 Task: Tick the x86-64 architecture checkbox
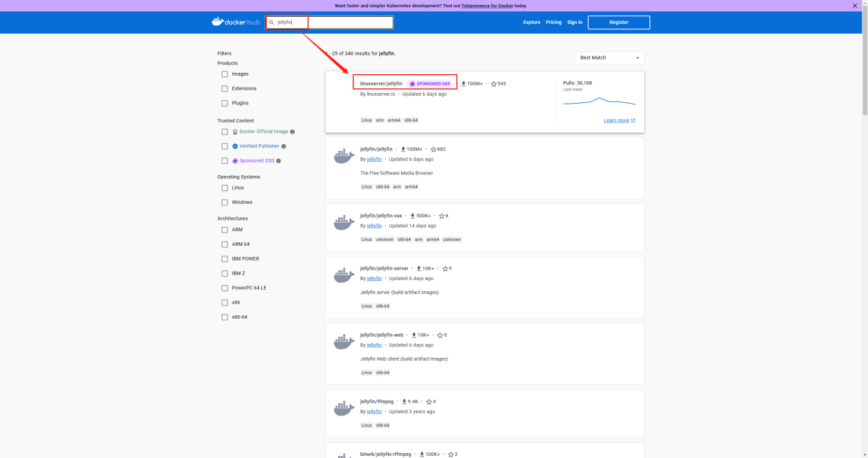[x=225, y=317]
